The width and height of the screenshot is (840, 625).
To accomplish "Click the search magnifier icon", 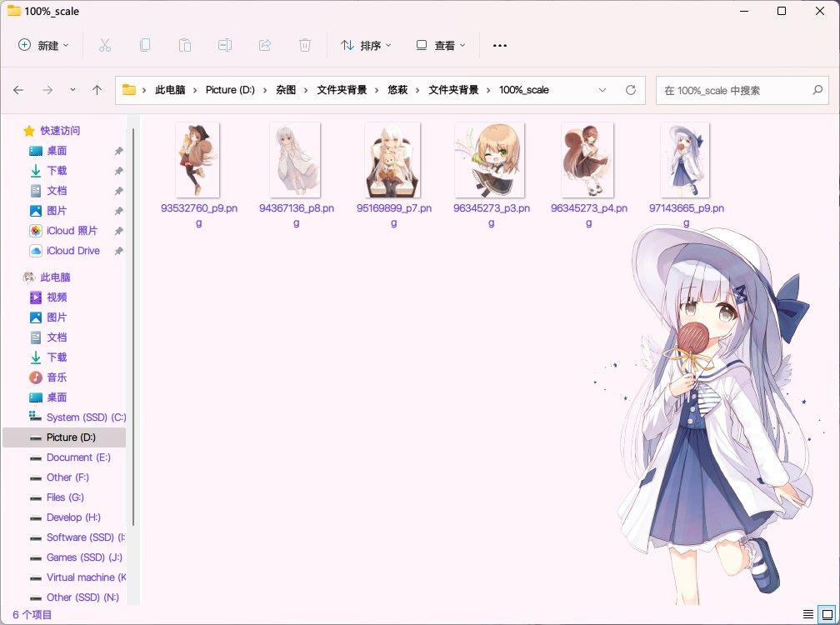I will (817, 90).
